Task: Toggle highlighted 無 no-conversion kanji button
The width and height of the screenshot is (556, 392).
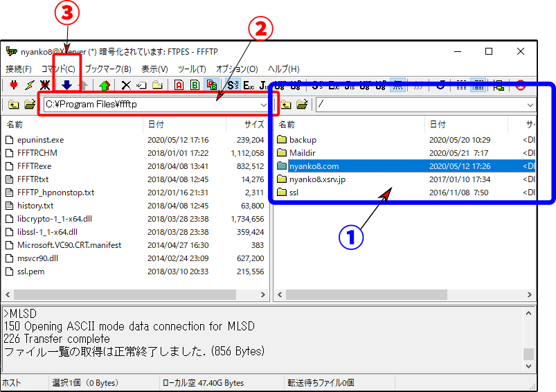Action: click(x=398, y=85)
